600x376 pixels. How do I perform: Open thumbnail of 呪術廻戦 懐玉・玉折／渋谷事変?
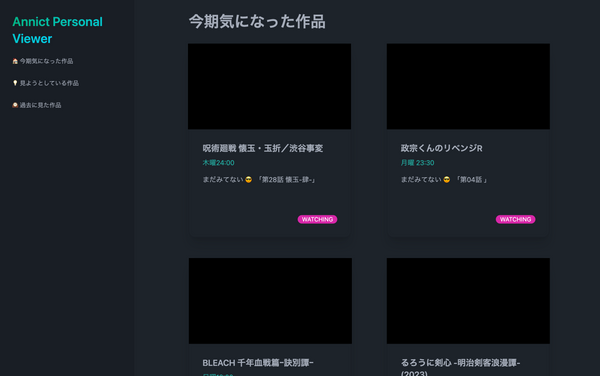269,86
